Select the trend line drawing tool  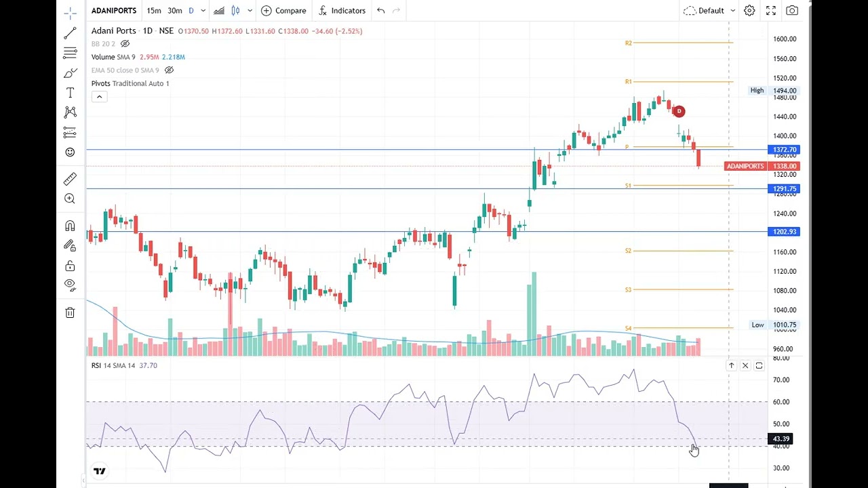70,33
